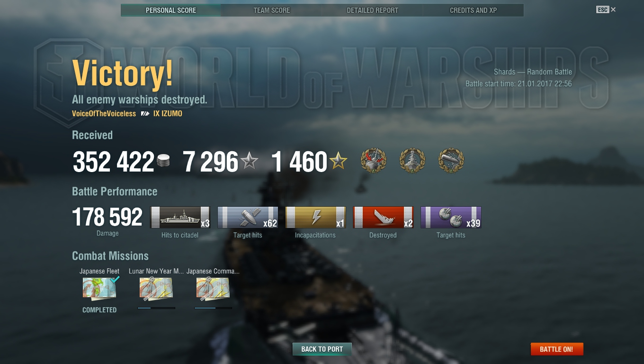Open the Japanese Commander mission thumbnail
The height and width of the screenshot is (364, 644).
click(x=213, y=289)
